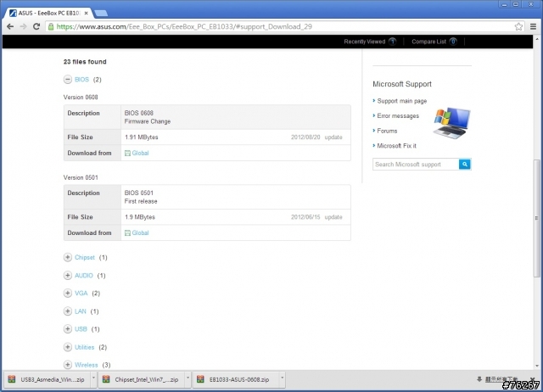543x392 pixels.
Task: Click the scrollbar up arrow
Action: coord(537,39)
